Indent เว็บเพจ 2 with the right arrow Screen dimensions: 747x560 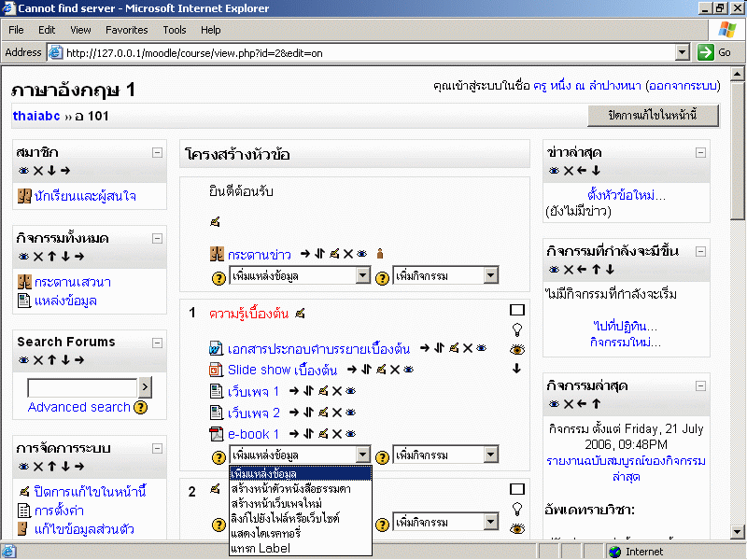point(293,413)
